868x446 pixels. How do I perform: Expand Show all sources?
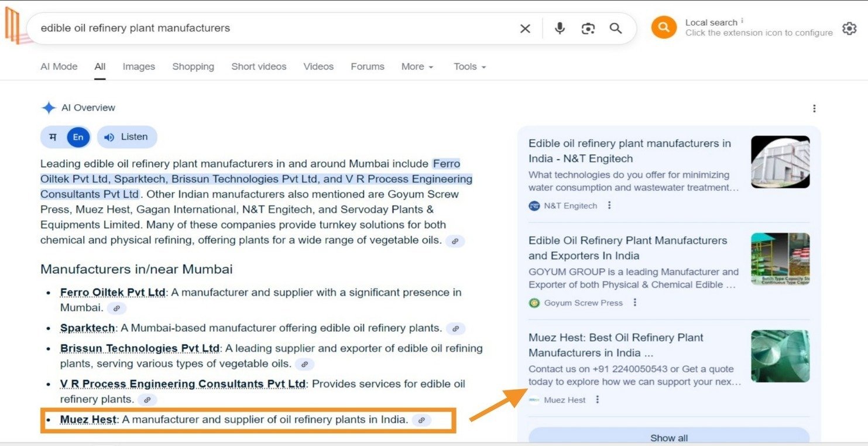click(668, 437)
